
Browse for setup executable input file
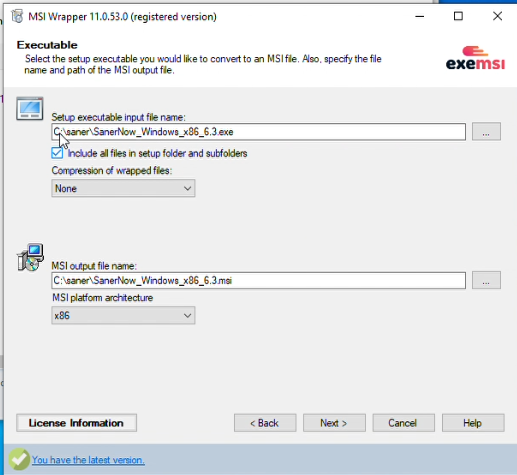pyautogui.click(x=486, y=132)
